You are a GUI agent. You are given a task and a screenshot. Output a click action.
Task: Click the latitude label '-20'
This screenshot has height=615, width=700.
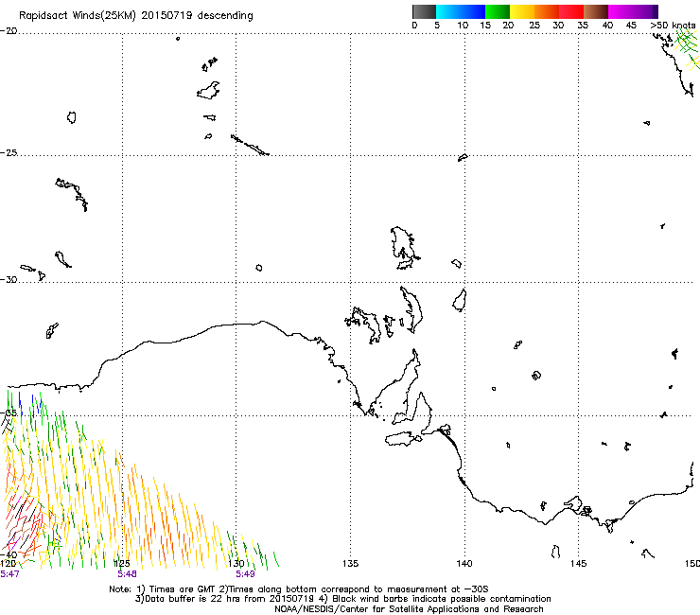[9, 31]
